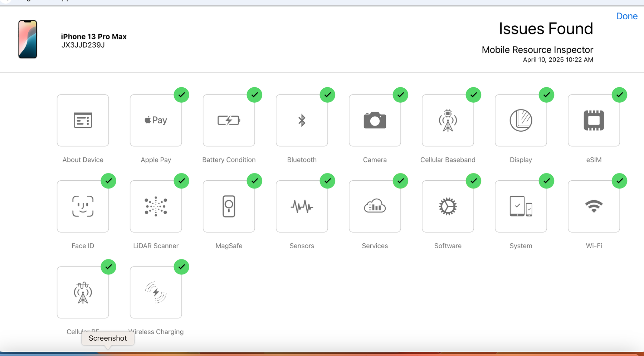
Task: Click the iPhone 13 Pro Max thumbnail
Action: [x=28, y=39]
